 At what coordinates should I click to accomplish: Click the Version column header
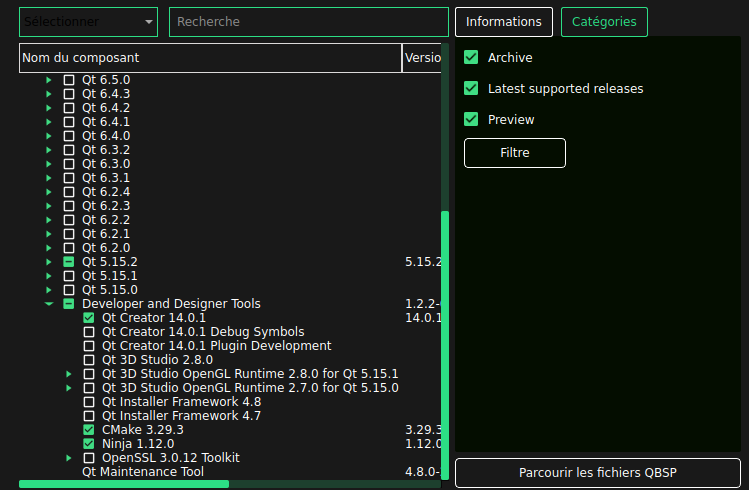point(422,58)
